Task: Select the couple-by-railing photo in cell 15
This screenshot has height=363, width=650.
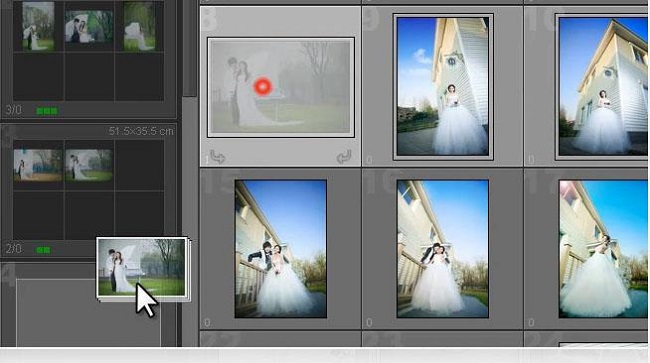Action: pyautogui.click(x=281, y=249)
